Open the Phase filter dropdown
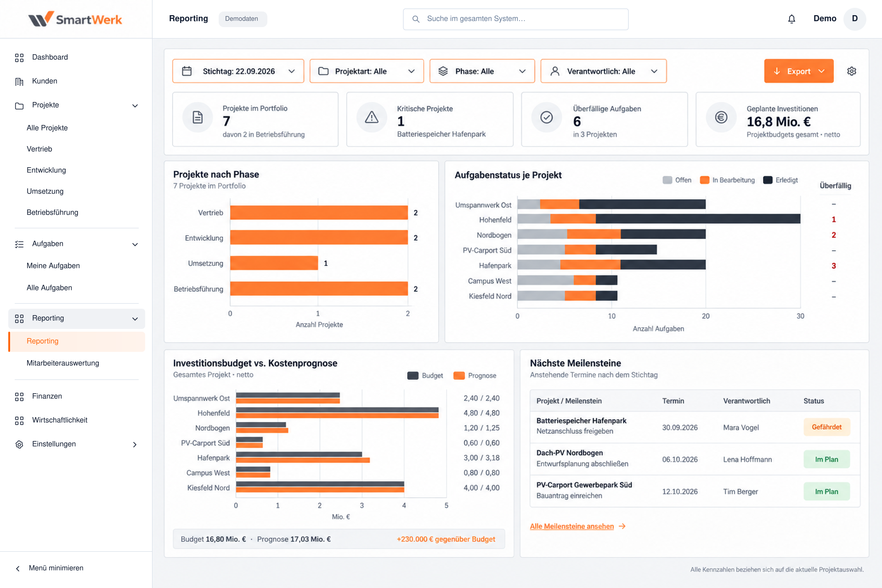The width and height of the screenshot is (882, 588). click(482, 71)
